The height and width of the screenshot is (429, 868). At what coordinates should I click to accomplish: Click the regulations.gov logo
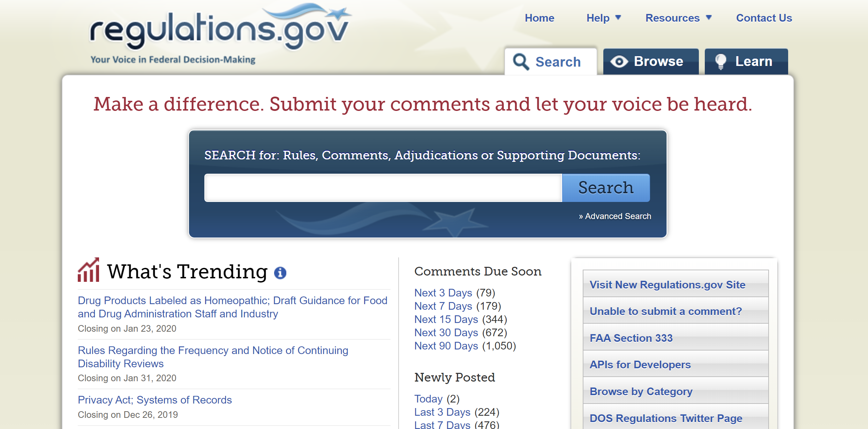[220, 27]
